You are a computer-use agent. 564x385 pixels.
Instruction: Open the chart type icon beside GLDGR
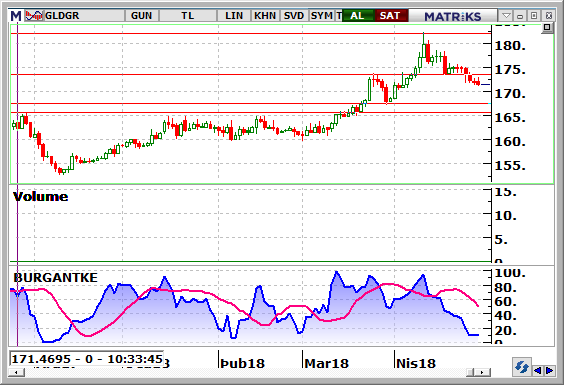(34, 16)
